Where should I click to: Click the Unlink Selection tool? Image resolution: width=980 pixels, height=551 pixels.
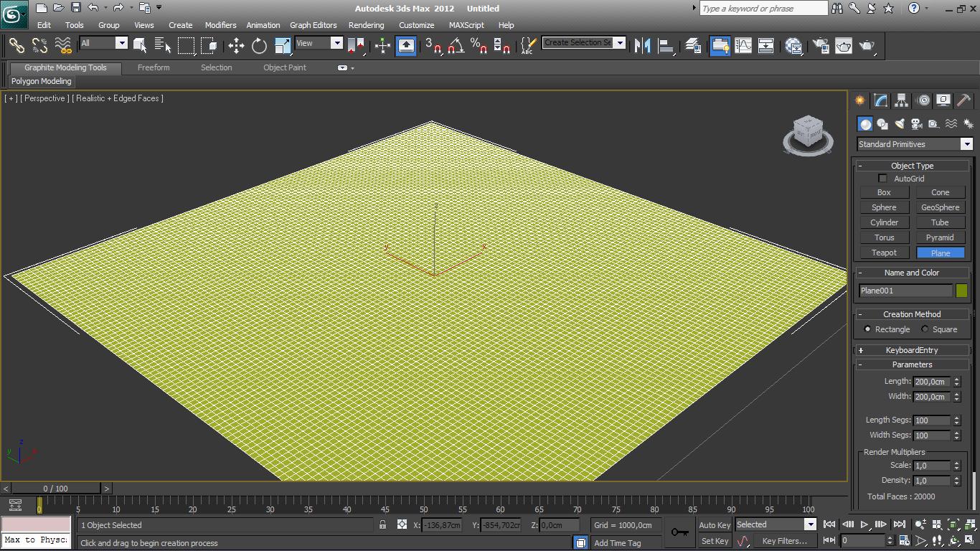click(x=40, y=46)
